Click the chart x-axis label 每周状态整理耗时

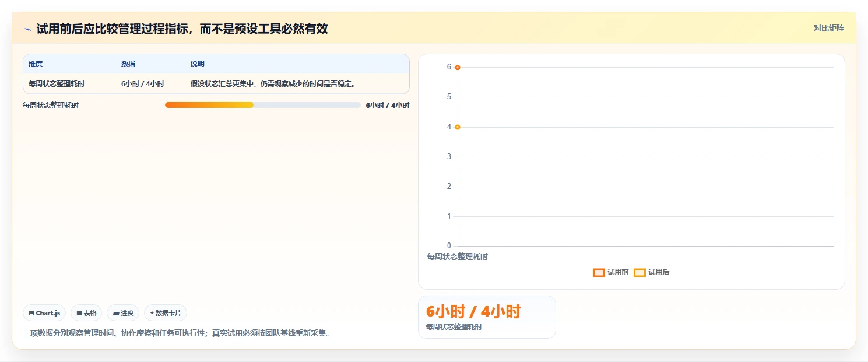pyautogui.click(x=458, y=256)
